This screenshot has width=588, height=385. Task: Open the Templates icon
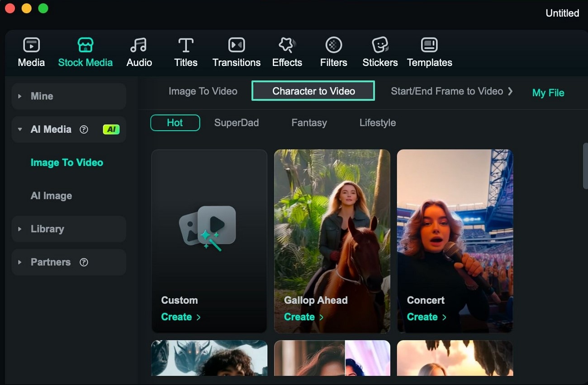pyautogui.click(x=429, y=45)
